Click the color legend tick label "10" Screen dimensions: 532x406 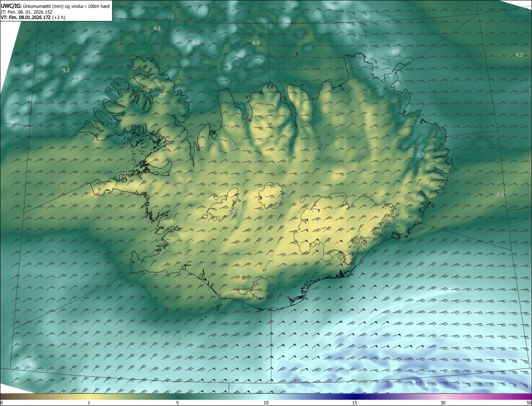point(266,403)
